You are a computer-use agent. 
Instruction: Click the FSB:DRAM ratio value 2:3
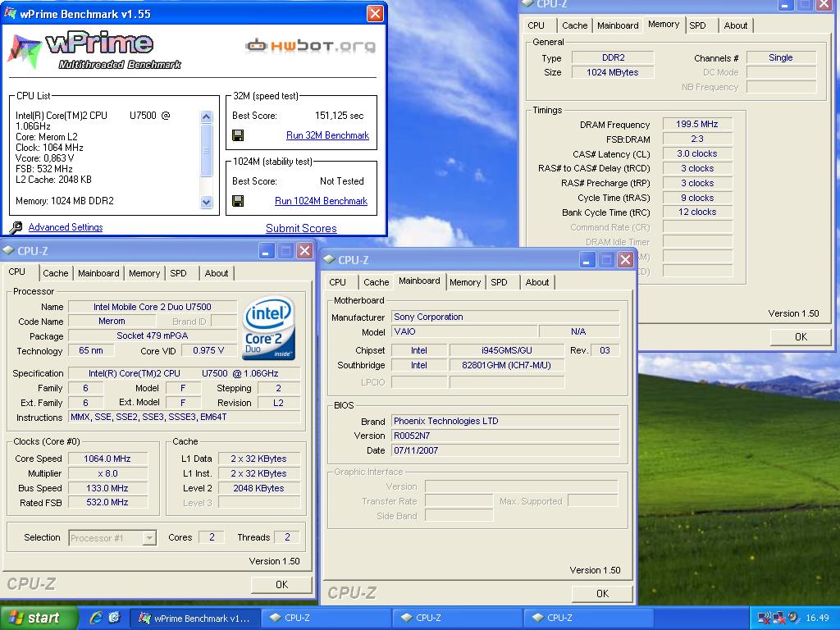[x=697, y=139]
